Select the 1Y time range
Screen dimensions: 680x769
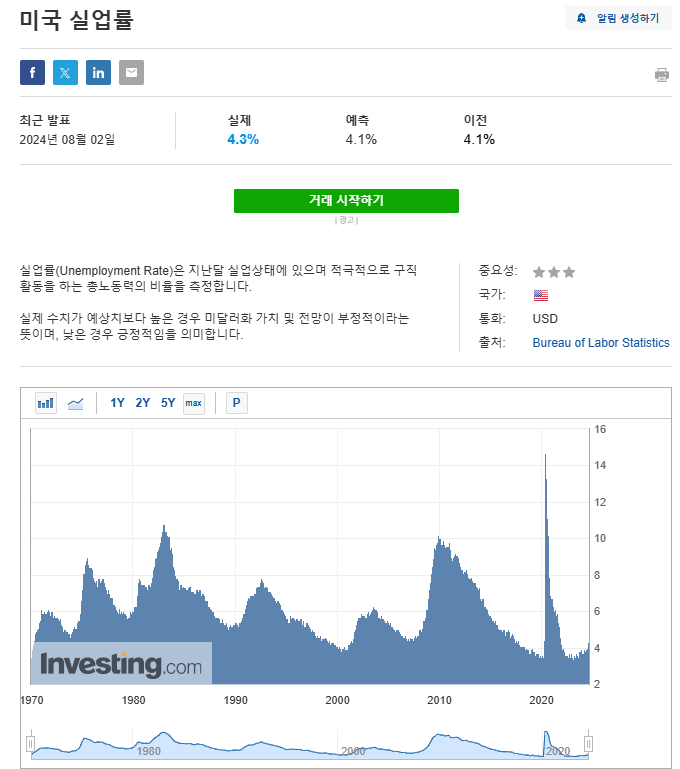(117, 403)
